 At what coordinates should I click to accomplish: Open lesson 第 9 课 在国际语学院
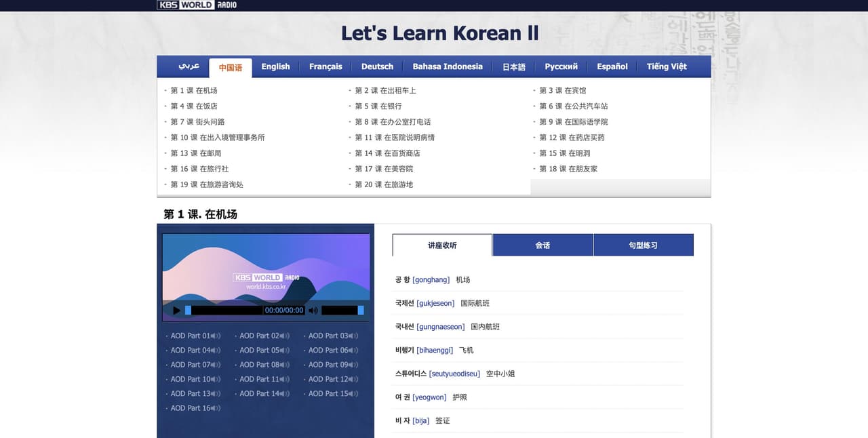pyautogui.click(x=574, y=121)
